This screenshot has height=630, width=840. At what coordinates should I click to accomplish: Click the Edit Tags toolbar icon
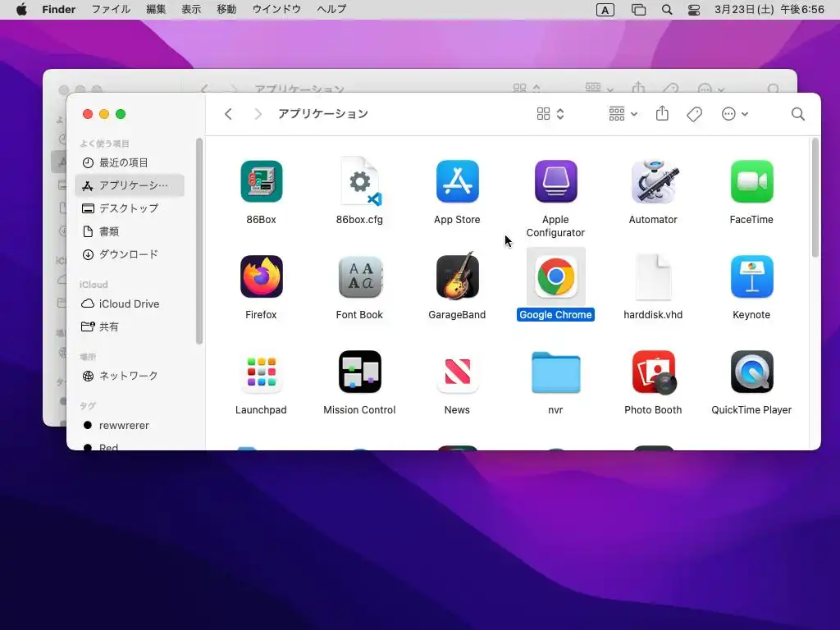[694, 113]
